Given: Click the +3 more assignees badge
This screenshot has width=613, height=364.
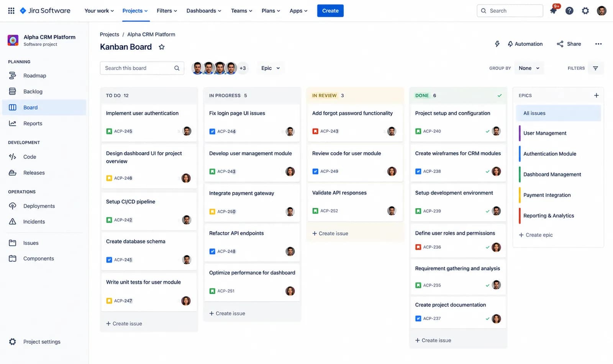Looking at the screenshot, I should (243, 68).
